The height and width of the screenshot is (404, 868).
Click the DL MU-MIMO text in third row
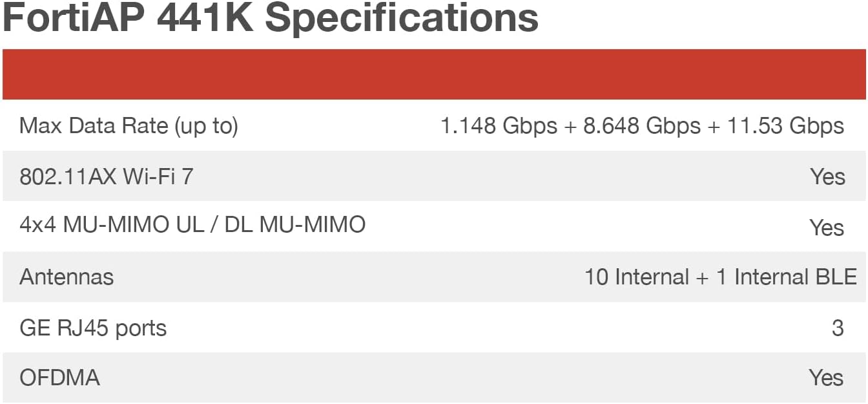click(295, 224)
